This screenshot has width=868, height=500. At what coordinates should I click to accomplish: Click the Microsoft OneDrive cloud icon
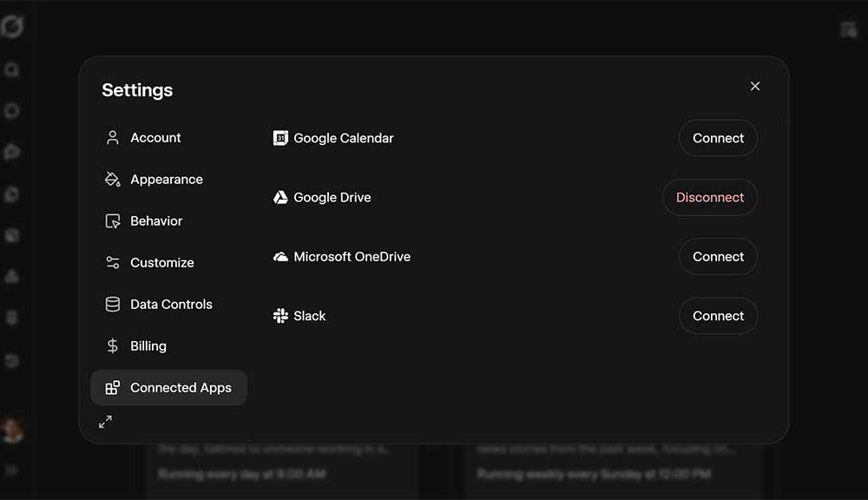tap(280, 256)
